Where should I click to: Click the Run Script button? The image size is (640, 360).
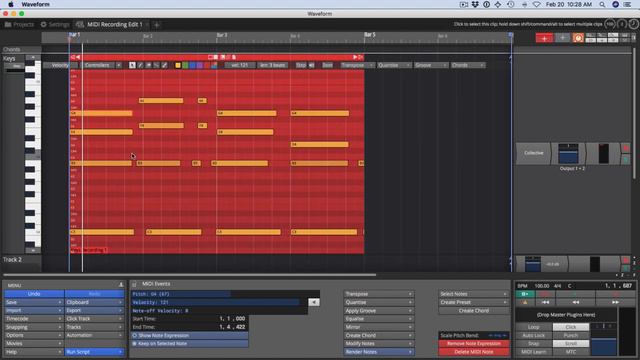(x=94, y=352)
